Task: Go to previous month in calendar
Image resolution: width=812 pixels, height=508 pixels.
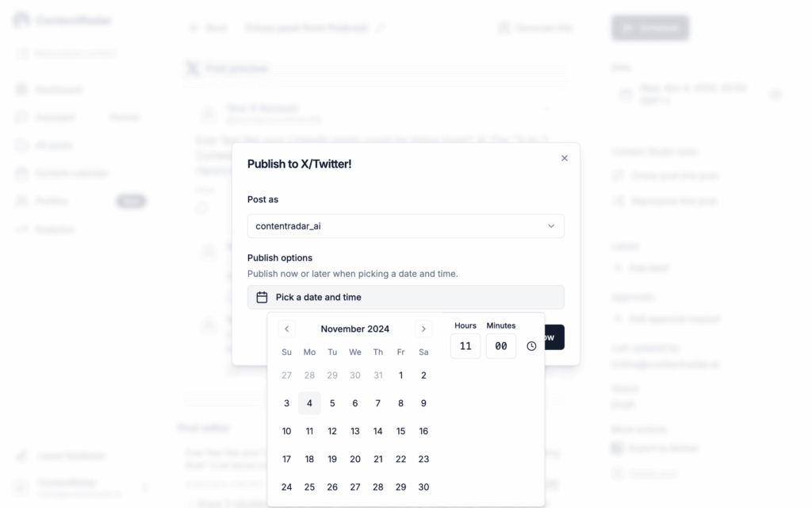Action: [287, 329]
